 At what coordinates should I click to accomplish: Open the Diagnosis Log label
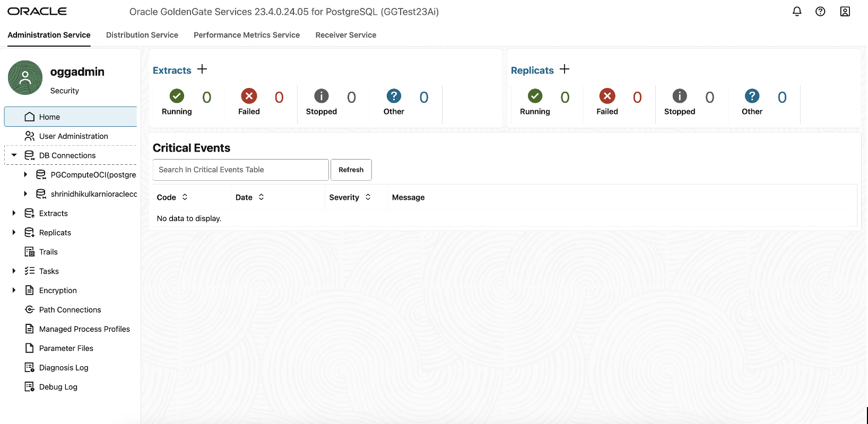click(64, 368)
